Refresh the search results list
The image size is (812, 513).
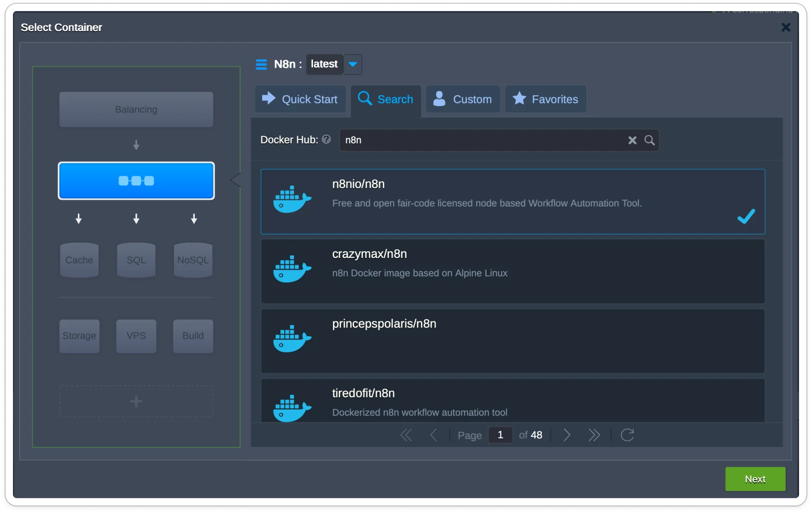pos(627,435)
